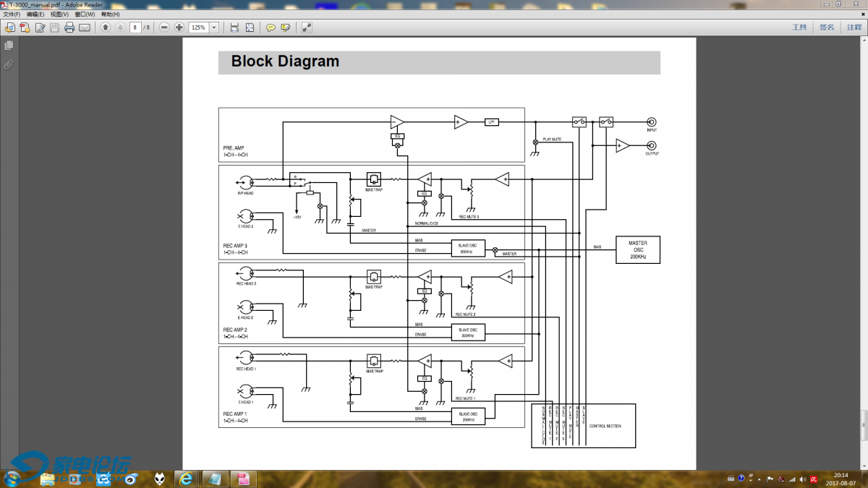Zoom out with the minus button
This screenshot has height=488, width=868.
(x=164, y=27)
